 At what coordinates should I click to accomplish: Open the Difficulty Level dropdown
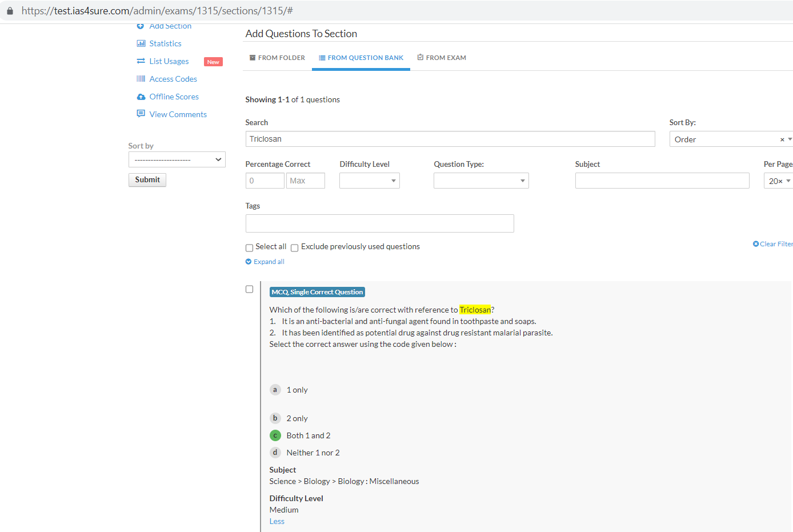[369, 181]
